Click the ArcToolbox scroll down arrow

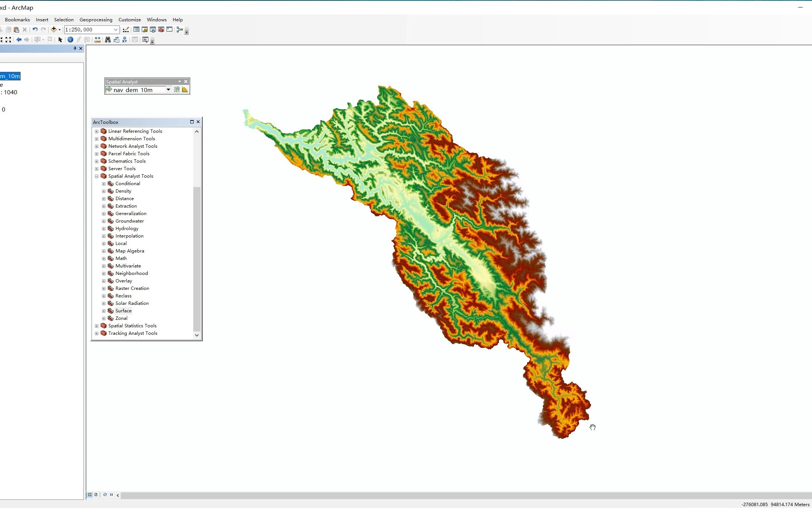(x=197, y=335)
